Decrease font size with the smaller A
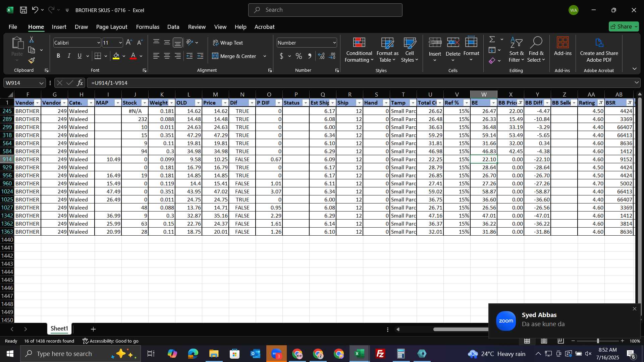This screenshot has height=362, width=644. coord(140,43)
